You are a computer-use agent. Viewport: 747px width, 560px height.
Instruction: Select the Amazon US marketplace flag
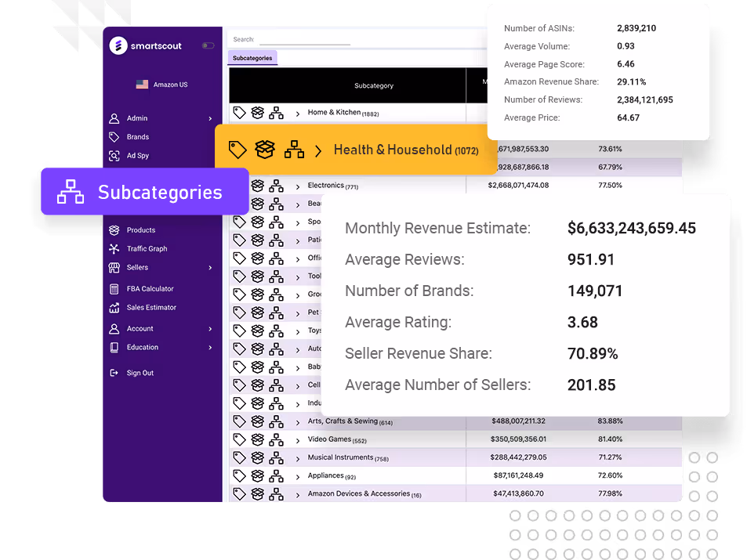pyautogui.click(x=142, y=85)
